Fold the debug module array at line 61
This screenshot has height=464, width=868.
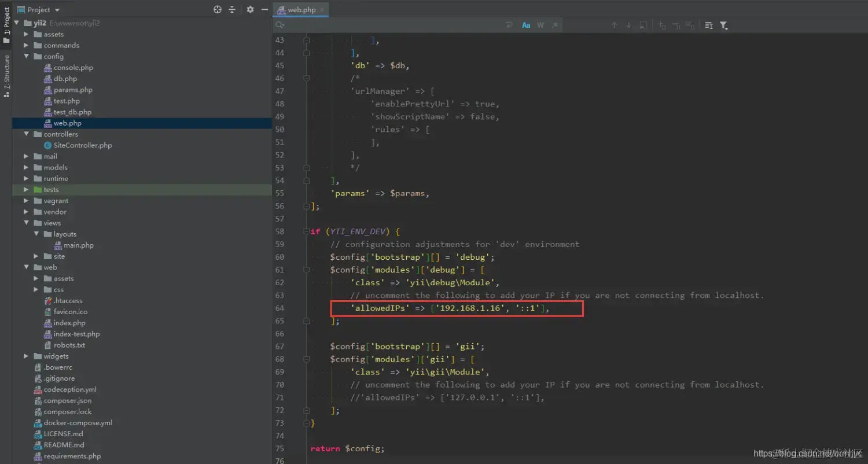(307, 270)
